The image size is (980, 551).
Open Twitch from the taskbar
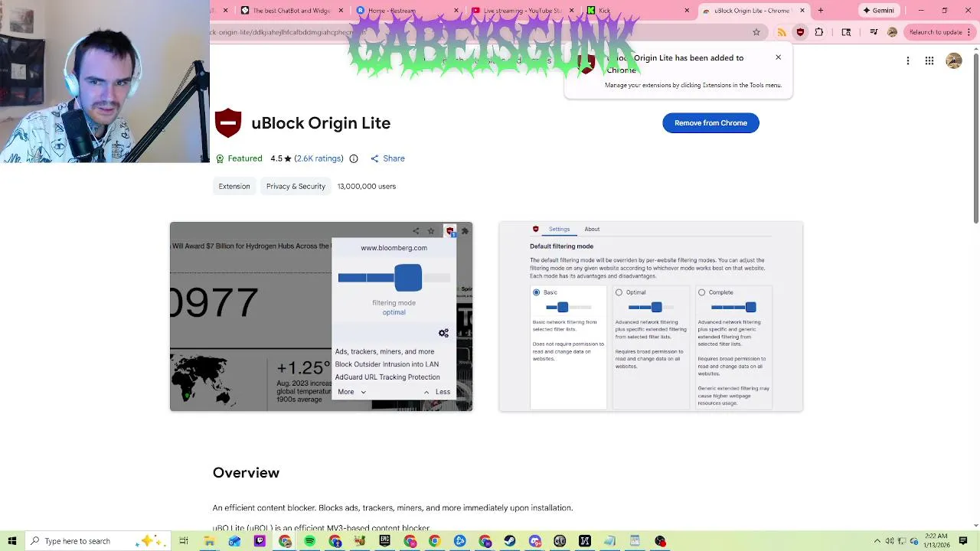coord(260,541)
